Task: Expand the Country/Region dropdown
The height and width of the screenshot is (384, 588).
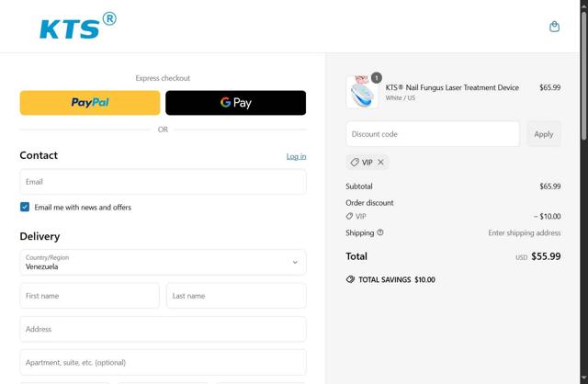Action: tap(163, 263)
